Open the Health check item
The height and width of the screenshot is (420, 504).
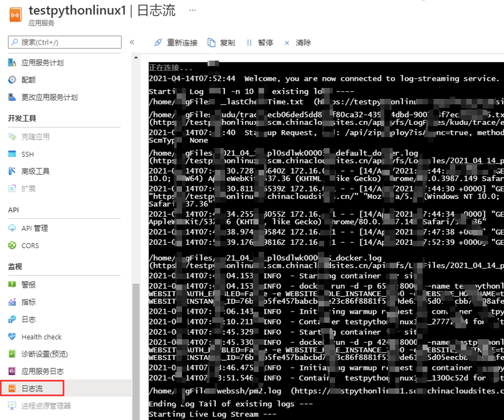coord(41,337)
